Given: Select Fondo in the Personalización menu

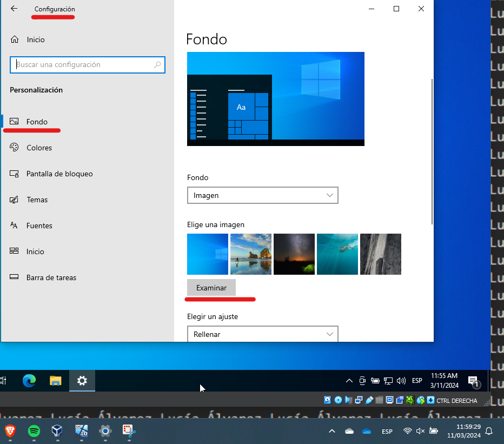Looking at the screenshot, I should click(x=37, y=122).
